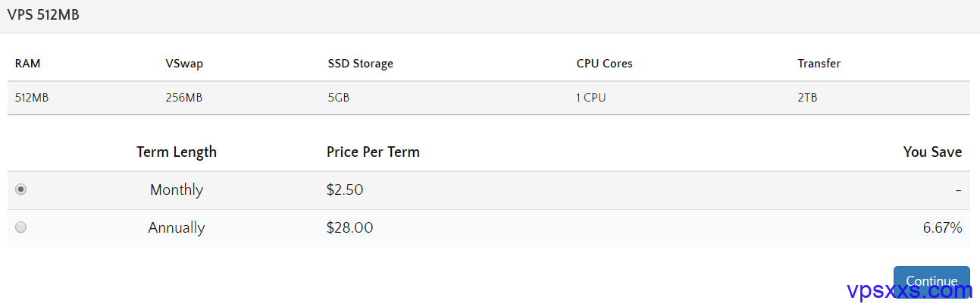Click the 2TB transfer value

pyautogui.click(x=807, y=98)
